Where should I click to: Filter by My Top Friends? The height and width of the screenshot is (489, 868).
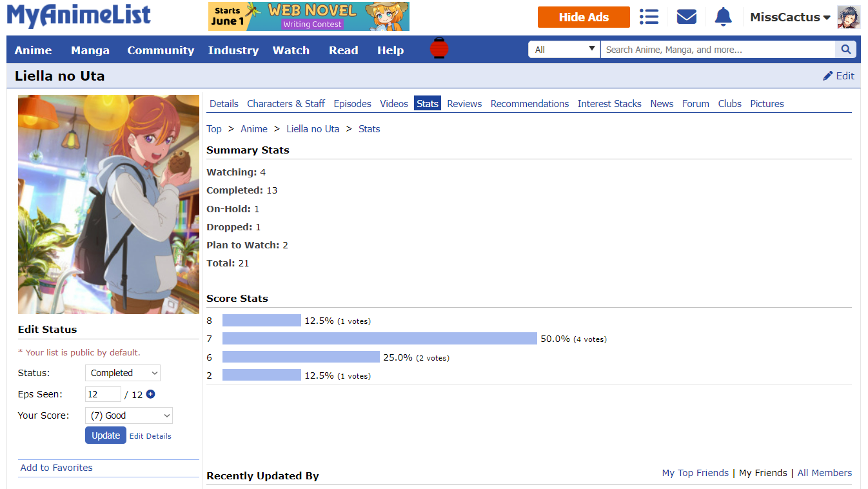click(695, 473)
